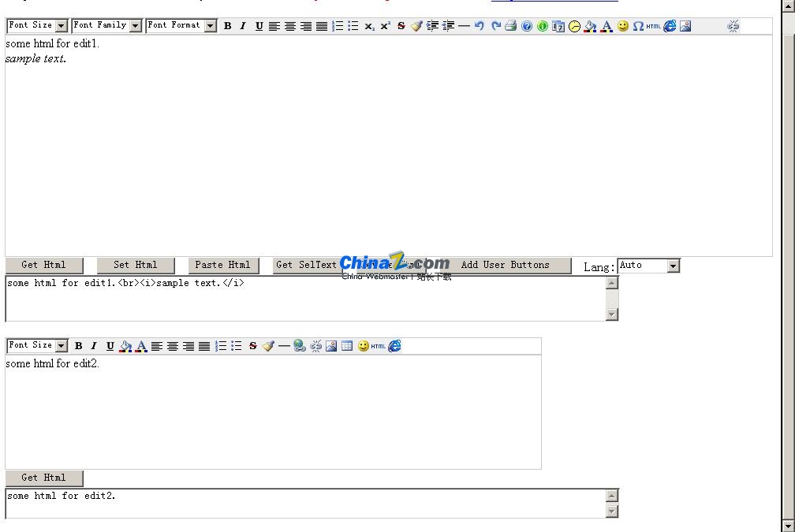
Task: Open the Font Format dropdown
Action: (x=181, y=25)
